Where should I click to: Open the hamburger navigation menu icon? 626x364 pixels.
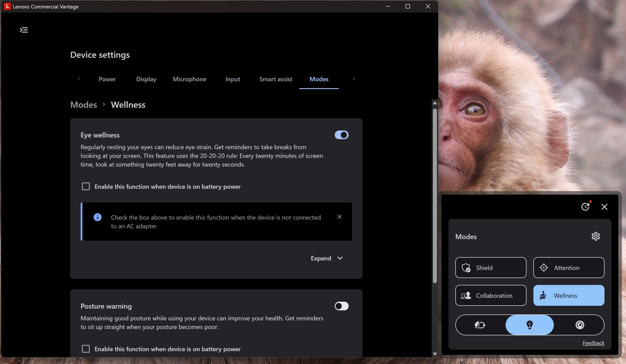point(24,30)
